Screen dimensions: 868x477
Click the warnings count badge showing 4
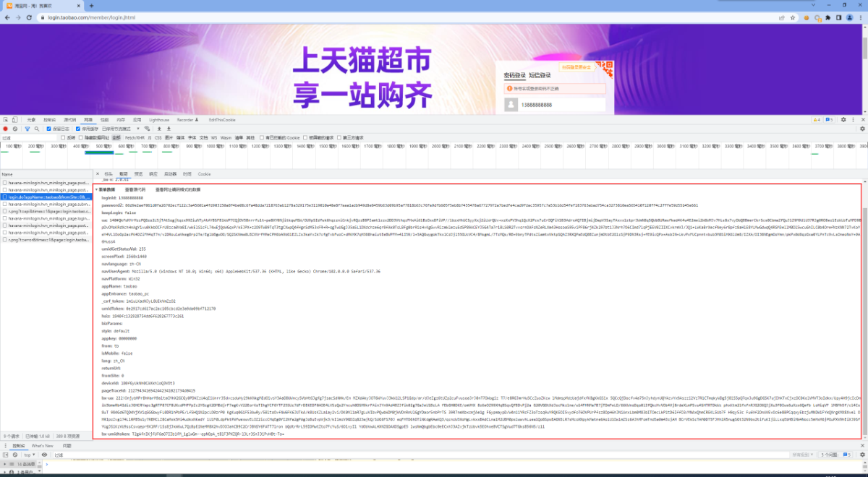pyautogui.click(x=817, y=120)
